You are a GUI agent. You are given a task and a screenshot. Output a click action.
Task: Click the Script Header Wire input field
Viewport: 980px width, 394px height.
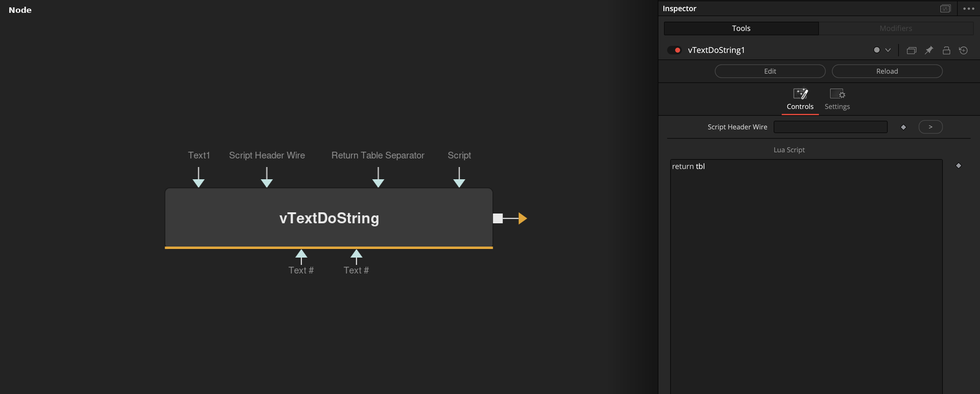831,127
